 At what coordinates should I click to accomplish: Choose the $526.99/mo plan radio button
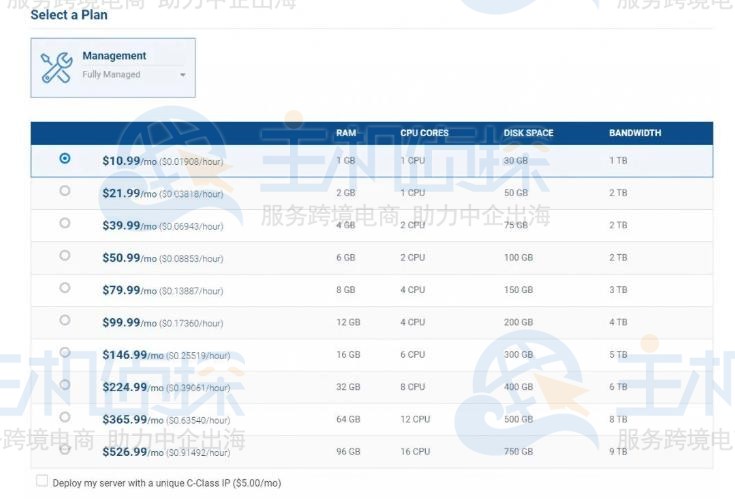click(x=65, y=449)
